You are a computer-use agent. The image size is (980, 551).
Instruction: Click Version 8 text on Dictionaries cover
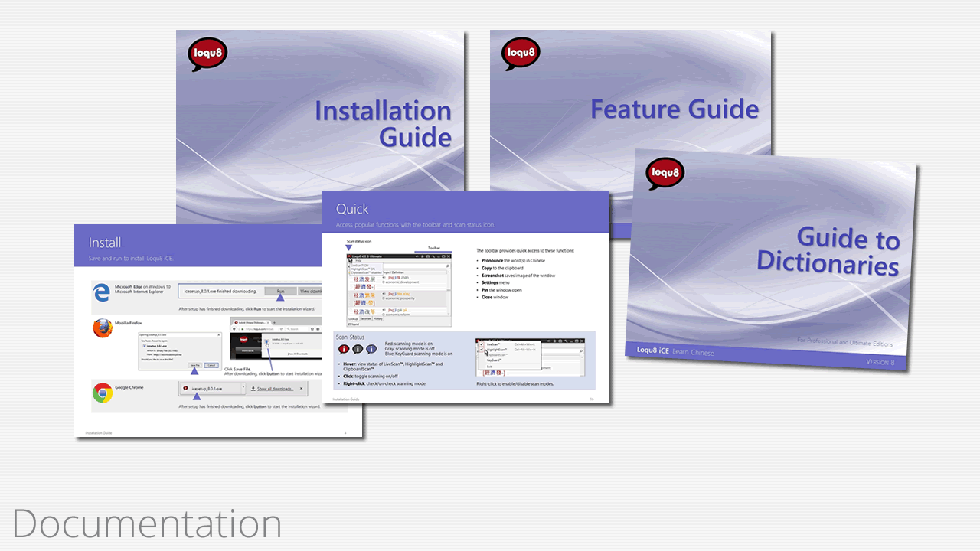880,362
